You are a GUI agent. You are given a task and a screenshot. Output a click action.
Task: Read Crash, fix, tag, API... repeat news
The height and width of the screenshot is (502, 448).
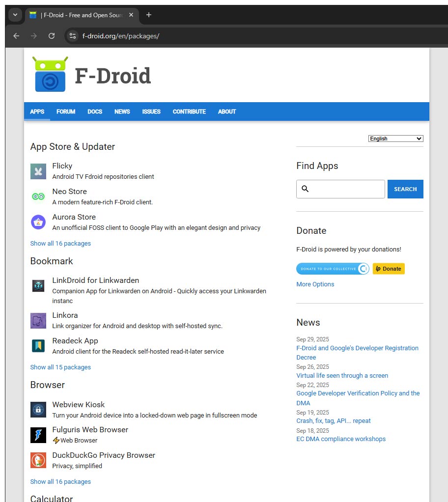click(x=334, y=420)
